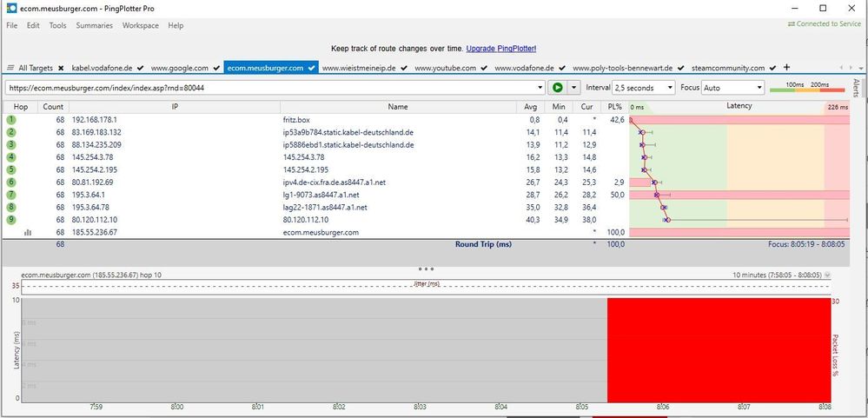The height and width of the screenshot is (418, 868).
Task: Click the Min column header
Action: 559,107
